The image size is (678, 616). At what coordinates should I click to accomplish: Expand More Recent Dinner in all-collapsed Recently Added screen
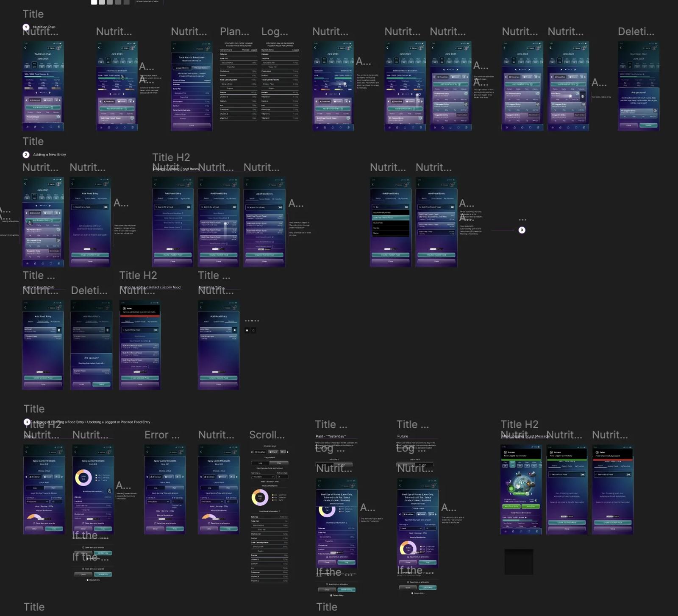pyautogui.click(x=173, y=223)
